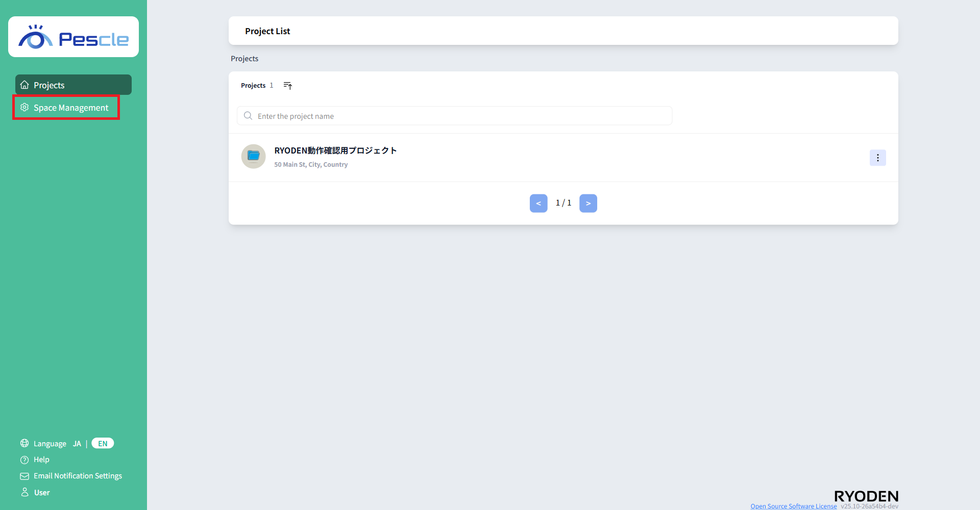
Task: Go to the next page of projects
Action: point(588,203)
